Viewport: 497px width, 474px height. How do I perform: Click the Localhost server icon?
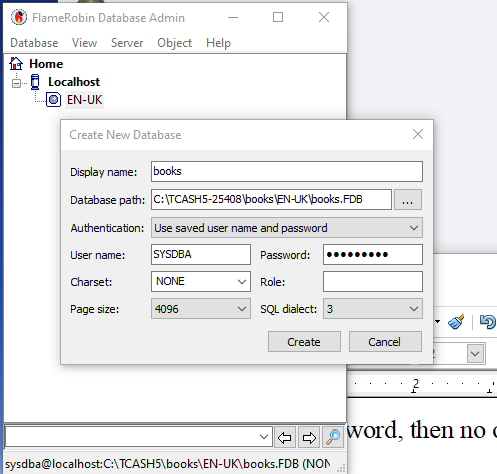tap(35, 82)
